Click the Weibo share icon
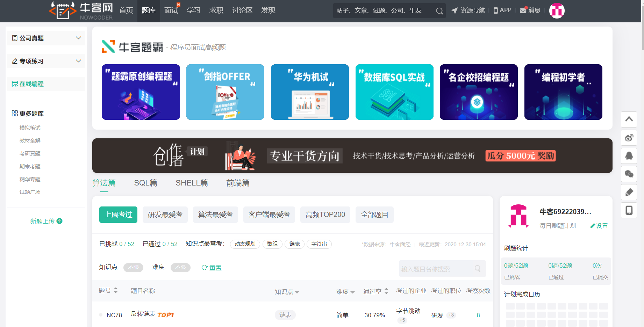This screenshot has height=327, width=644. tap(629, 138)
